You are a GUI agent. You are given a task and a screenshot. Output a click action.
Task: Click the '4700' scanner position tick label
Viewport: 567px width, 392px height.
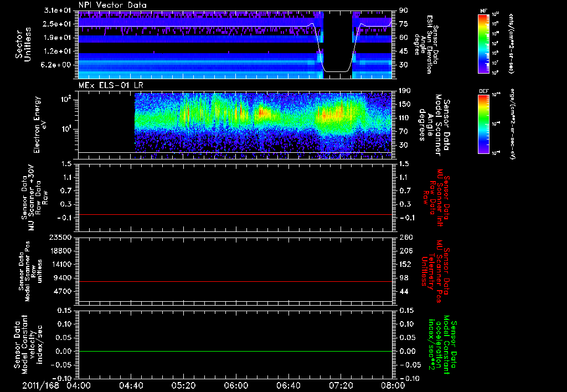[x=63, y=291]
